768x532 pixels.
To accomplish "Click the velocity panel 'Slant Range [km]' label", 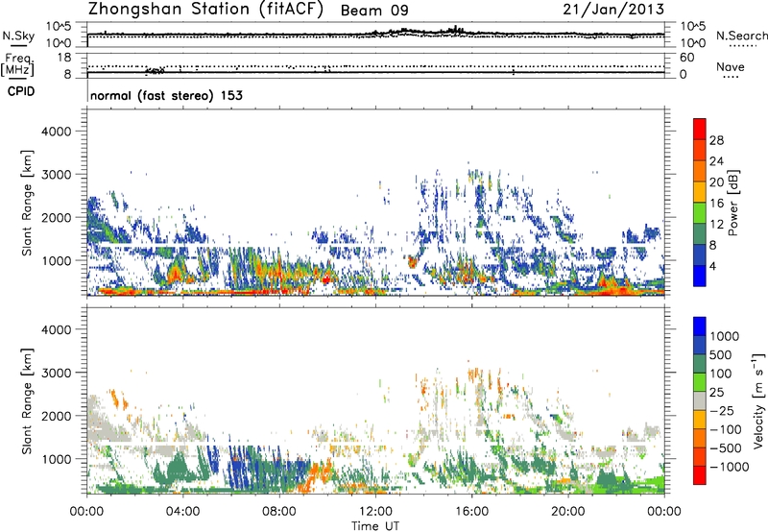I will pos(27,400).
